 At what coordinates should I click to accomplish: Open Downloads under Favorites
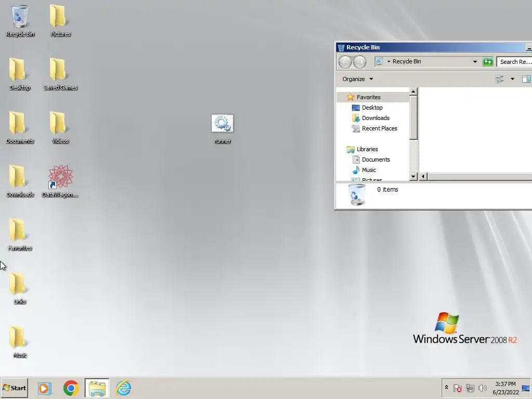click(x=375, y=118)
